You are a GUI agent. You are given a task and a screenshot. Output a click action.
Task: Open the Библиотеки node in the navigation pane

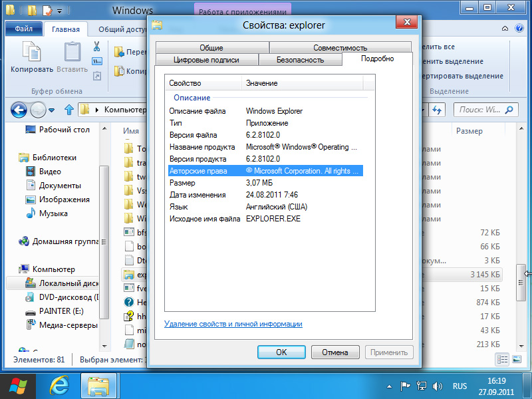click(x=47, y=158)
